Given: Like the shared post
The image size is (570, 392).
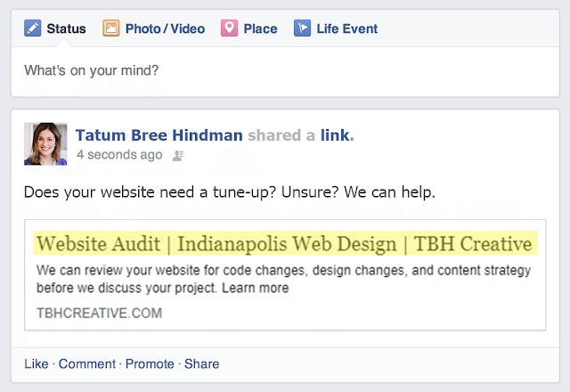Looking at the screenshot, I should (36, 363).
